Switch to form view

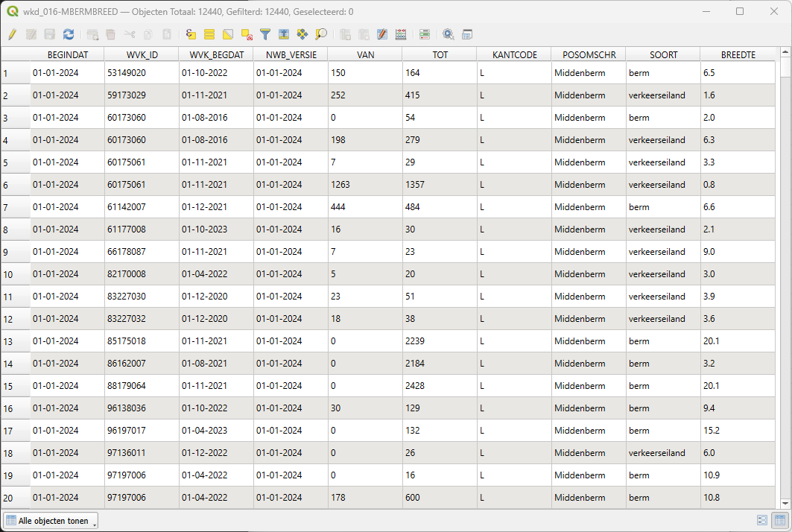[x=762, y=521]
